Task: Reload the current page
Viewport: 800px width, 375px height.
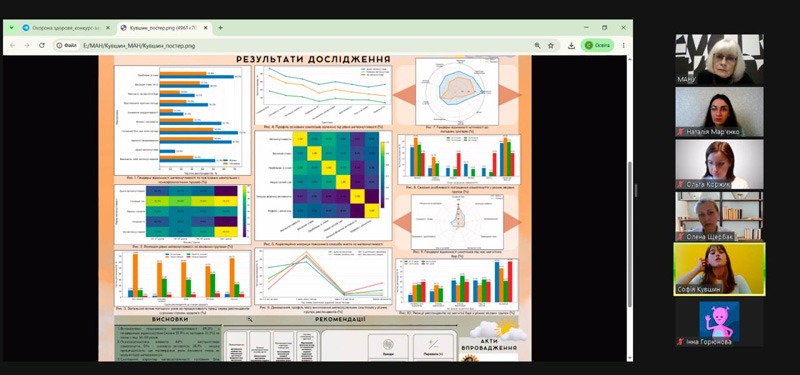Action: pos(42,45)
